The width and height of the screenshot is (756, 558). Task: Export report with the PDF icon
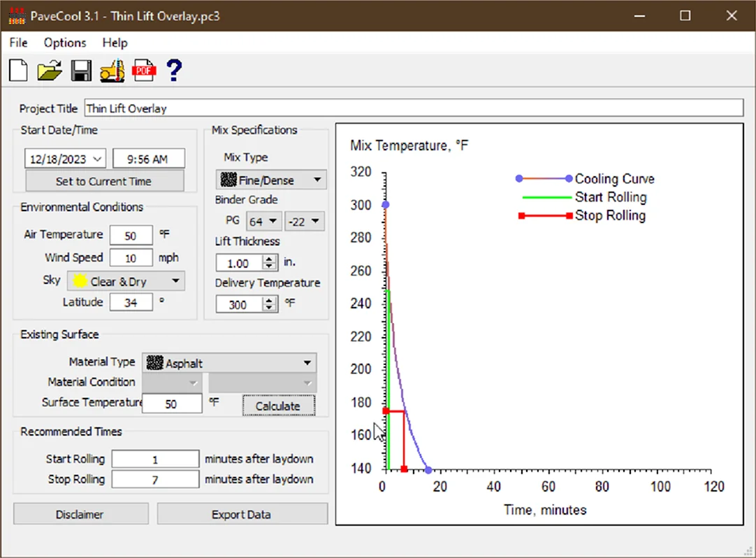[144, 70]
